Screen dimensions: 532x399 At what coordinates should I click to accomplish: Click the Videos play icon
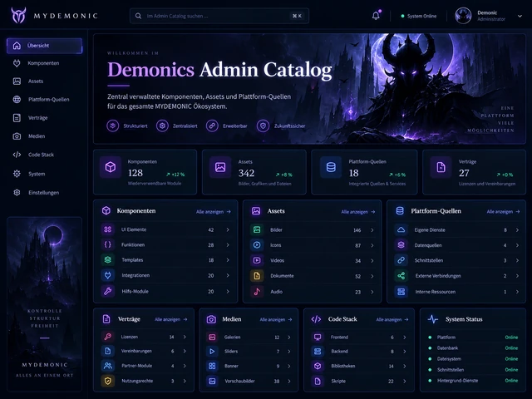(257, 260)
